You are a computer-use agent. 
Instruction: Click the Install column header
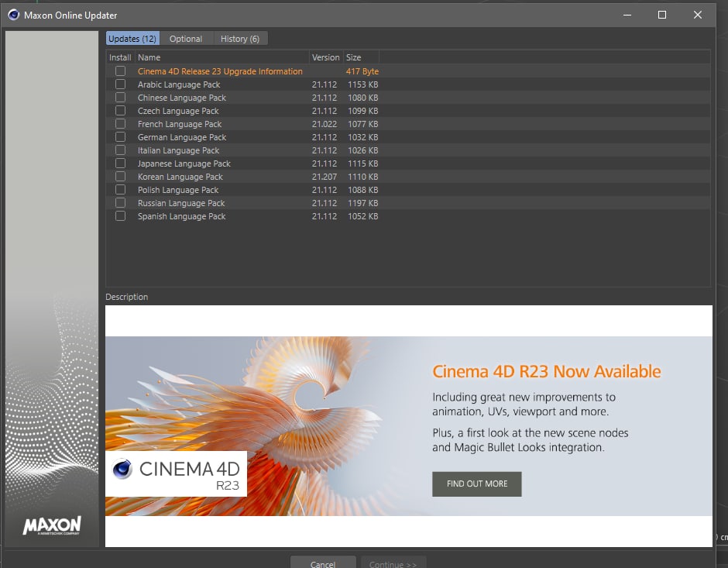coord(120,57)
